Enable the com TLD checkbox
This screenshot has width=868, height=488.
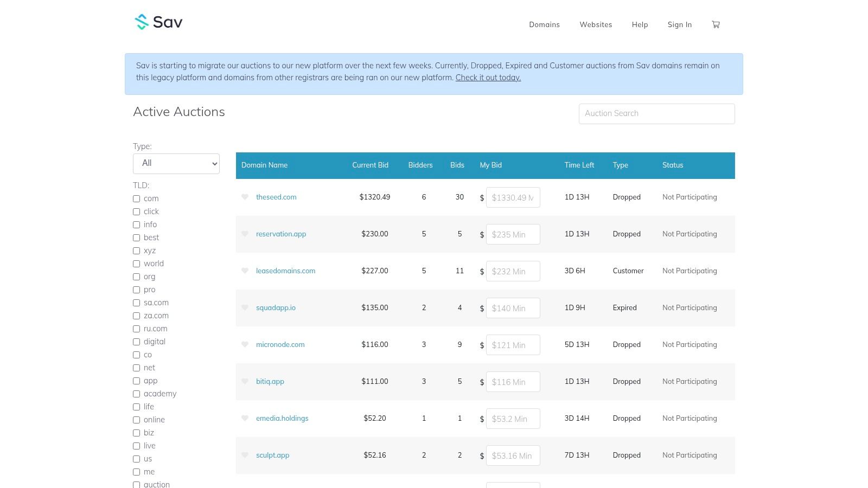click(137, 199)
